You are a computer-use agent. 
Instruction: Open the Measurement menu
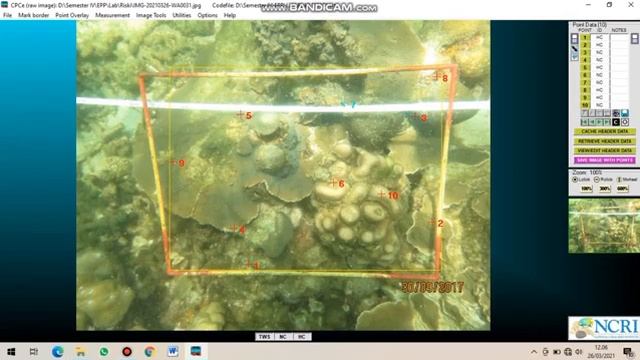tap(112, 15)
